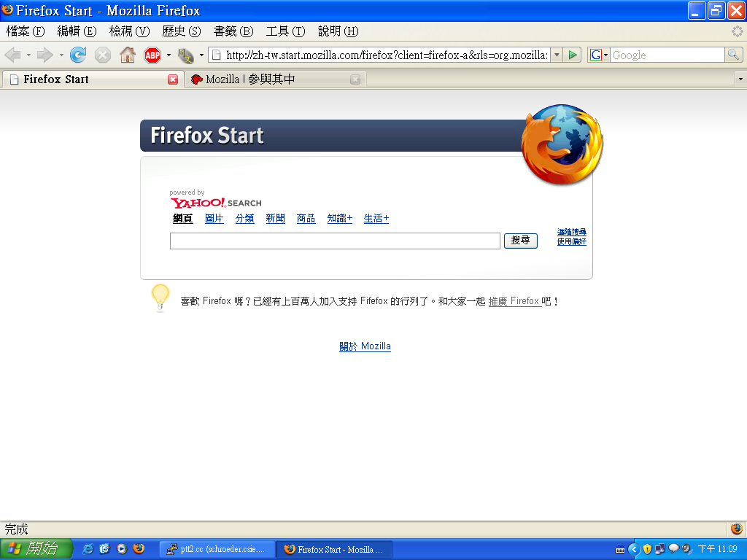Click the search magnifier icon
Screen dimensions: 747x560
pos(733,55)
